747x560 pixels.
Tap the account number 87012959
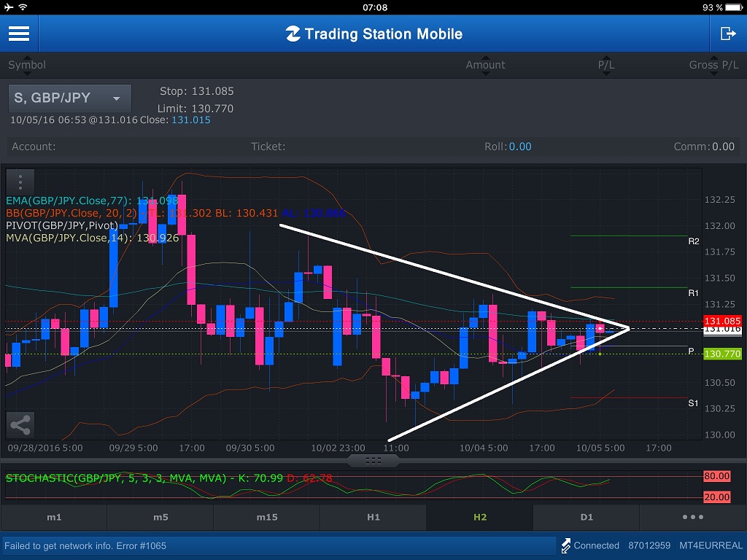(649, 545)
